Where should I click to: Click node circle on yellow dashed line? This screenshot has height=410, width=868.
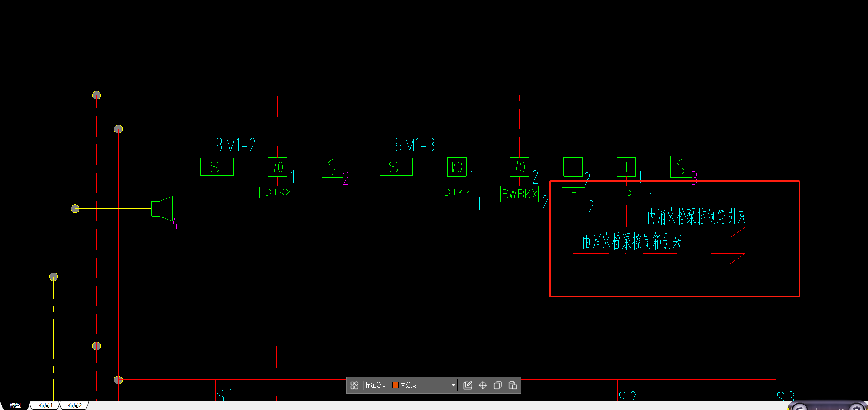[x=53, y=277]
